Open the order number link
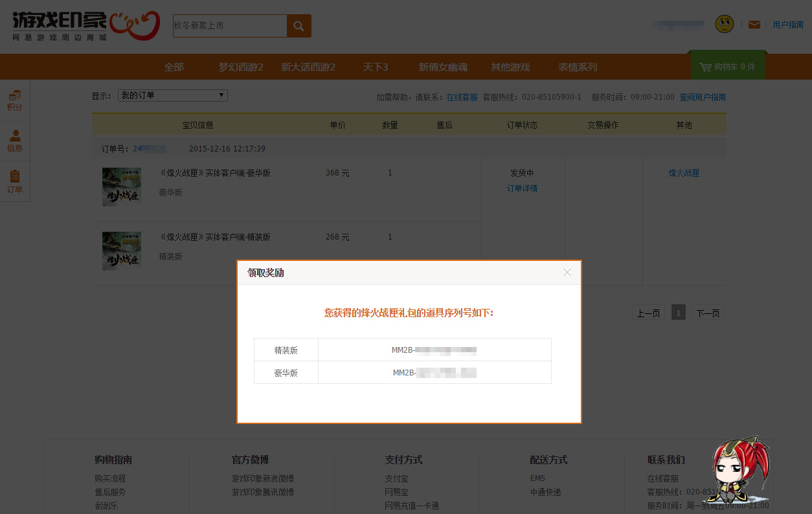 pyautogui.click(x=149, y=149)
